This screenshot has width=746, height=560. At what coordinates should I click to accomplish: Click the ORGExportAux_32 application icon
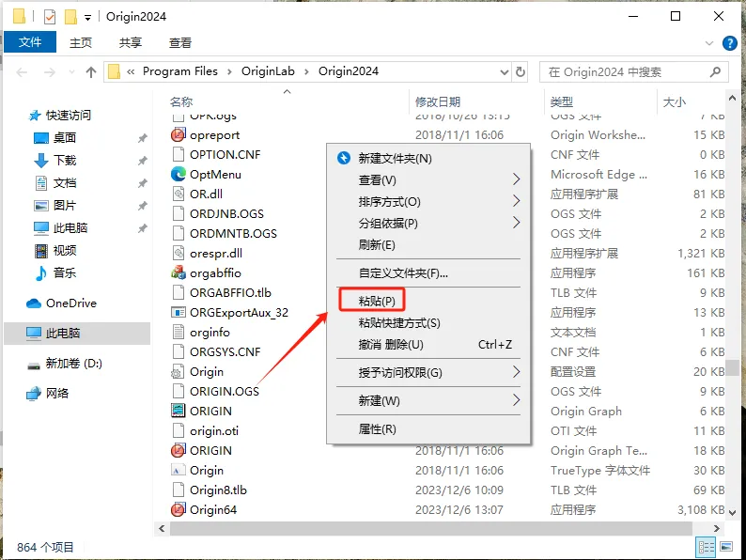tap(178, 313)
